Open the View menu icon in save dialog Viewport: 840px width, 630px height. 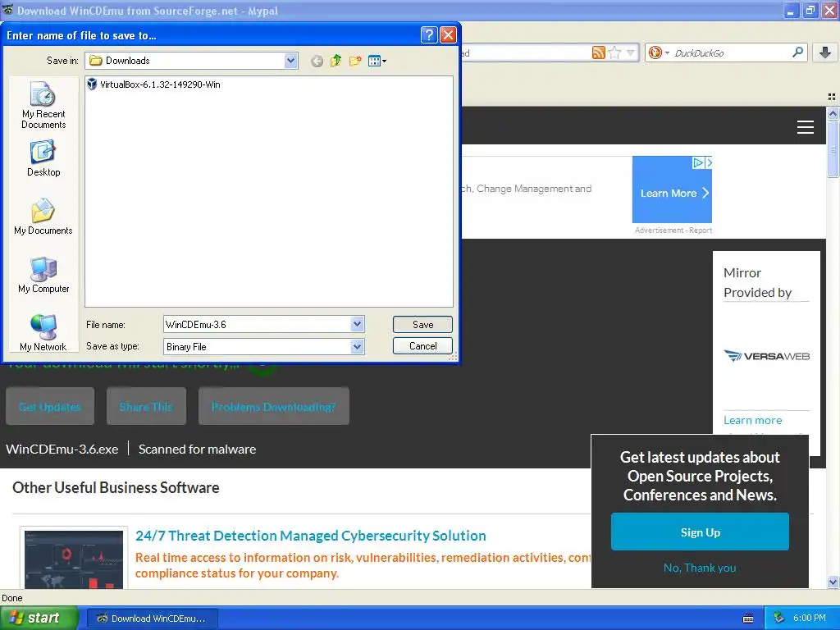(x=377, y=61)
